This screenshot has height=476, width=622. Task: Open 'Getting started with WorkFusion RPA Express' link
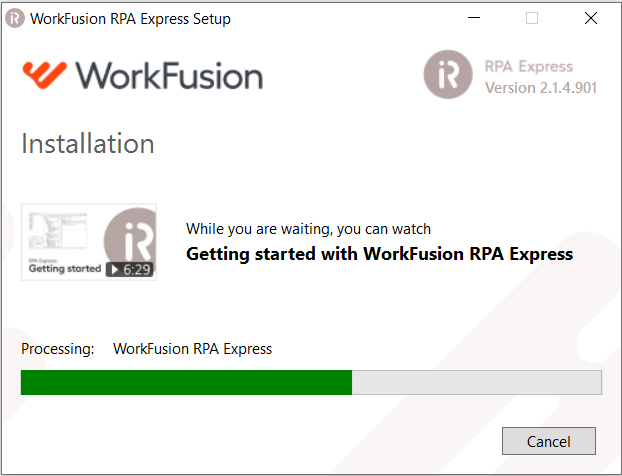point(380,254)
